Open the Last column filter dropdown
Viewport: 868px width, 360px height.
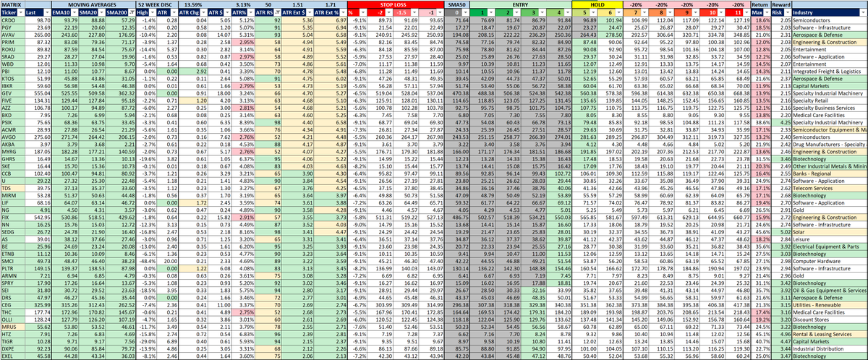click(47, 12)
